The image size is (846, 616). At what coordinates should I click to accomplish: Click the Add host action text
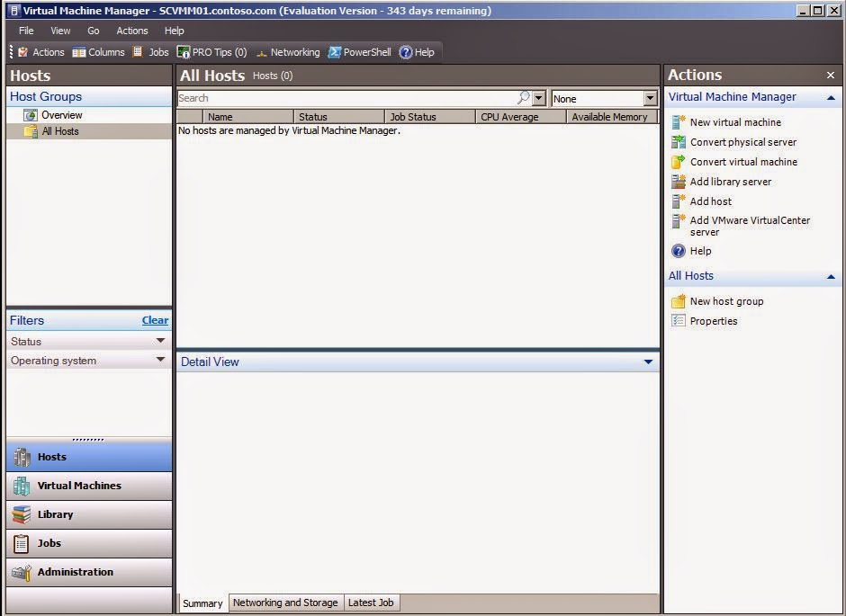tap(711, 201)
